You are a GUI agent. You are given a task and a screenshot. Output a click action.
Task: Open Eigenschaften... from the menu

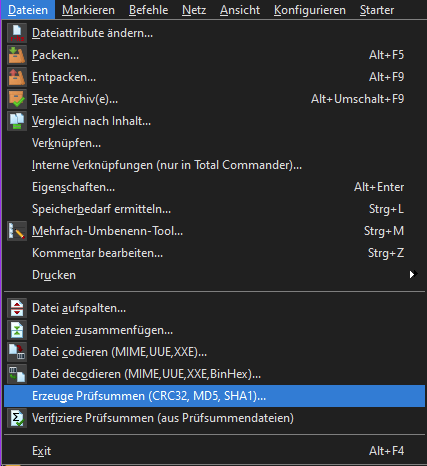(214, 187)
